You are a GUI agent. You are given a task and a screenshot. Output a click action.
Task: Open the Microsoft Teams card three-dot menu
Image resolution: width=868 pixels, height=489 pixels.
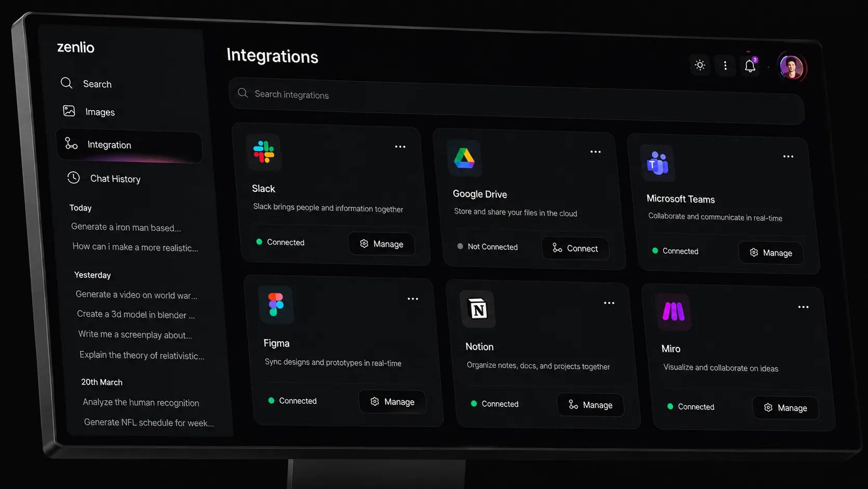click(788, 156)
